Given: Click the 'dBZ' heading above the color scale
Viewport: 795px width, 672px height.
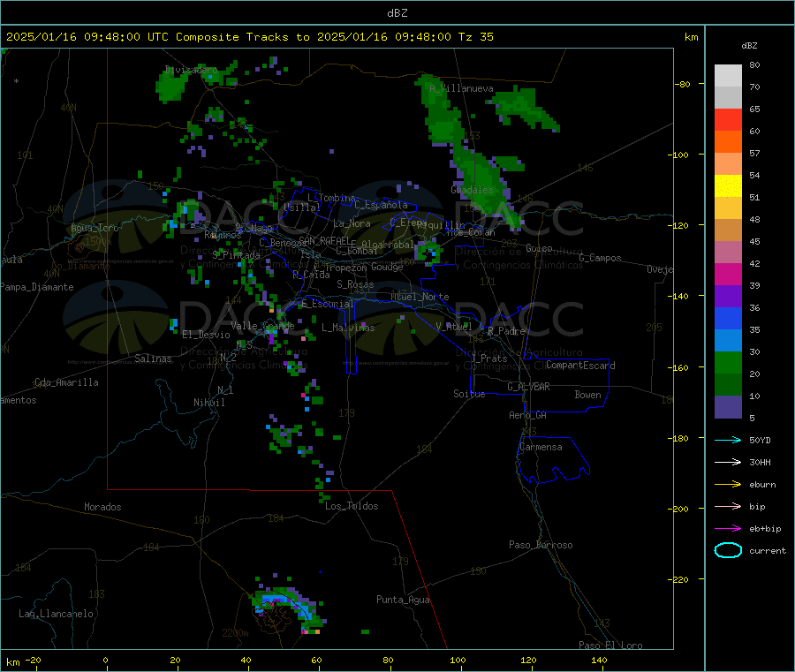Looking at the screenshot, I should pos(749,46).
